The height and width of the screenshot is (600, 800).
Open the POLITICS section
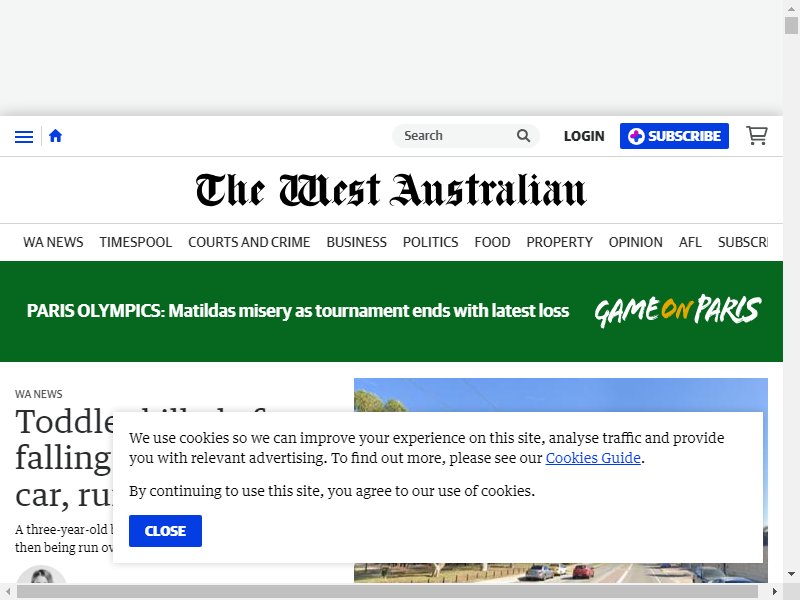click(x=431, y=242)
